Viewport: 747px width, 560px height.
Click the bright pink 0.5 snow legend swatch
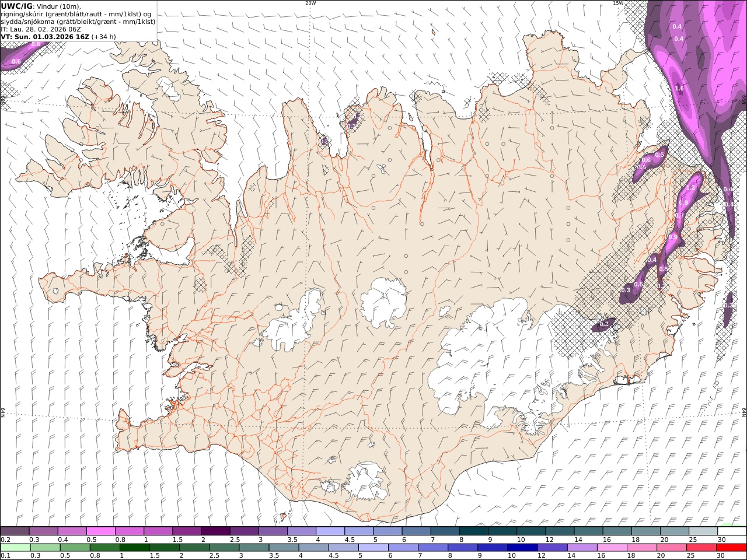point(100,531)
